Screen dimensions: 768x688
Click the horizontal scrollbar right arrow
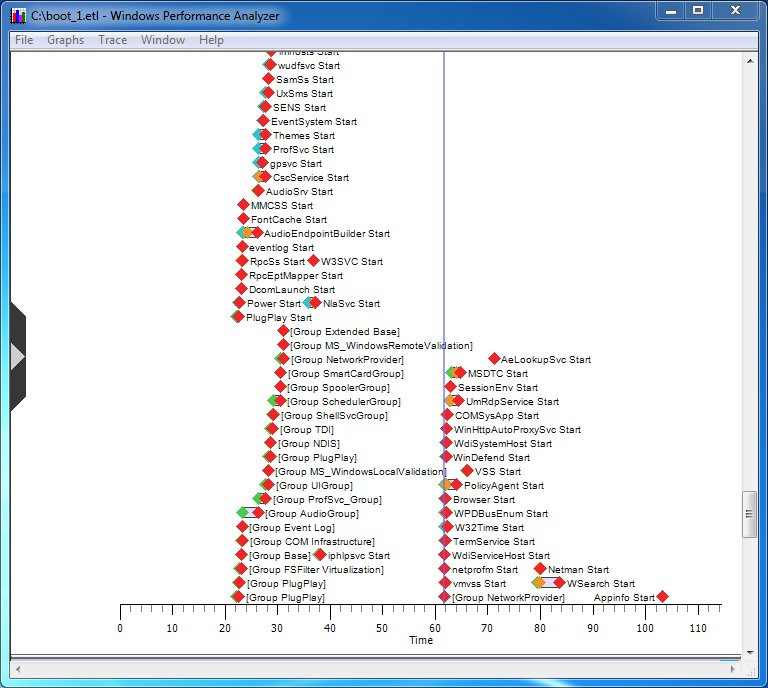[x=733, y=669]
